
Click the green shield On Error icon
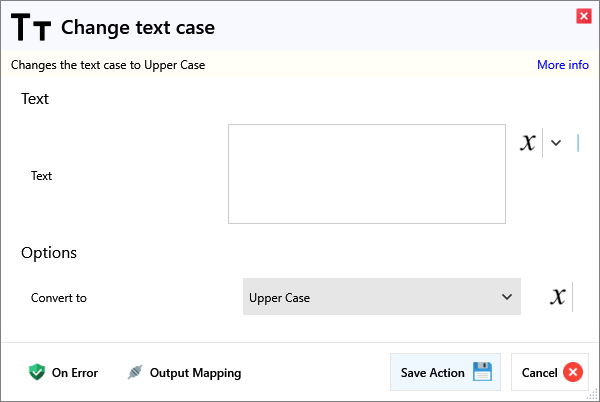click(37, 373)
